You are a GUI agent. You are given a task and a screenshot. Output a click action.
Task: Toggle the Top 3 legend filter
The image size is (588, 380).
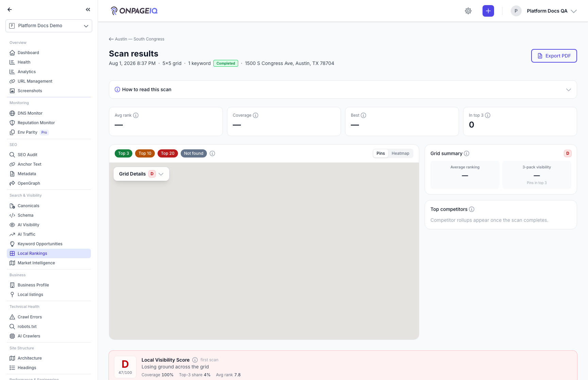pyautogui.click(x=124, y=153)
